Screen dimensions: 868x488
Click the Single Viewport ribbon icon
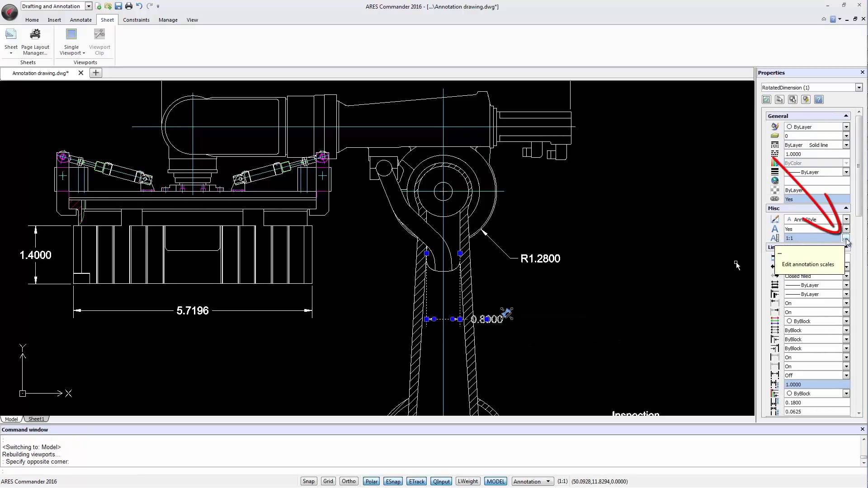(71, 35)
